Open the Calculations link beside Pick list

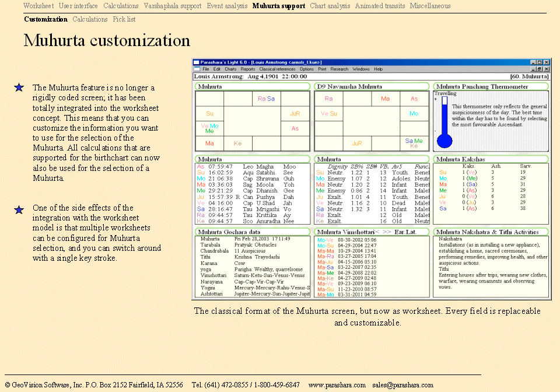coord(90,19)
